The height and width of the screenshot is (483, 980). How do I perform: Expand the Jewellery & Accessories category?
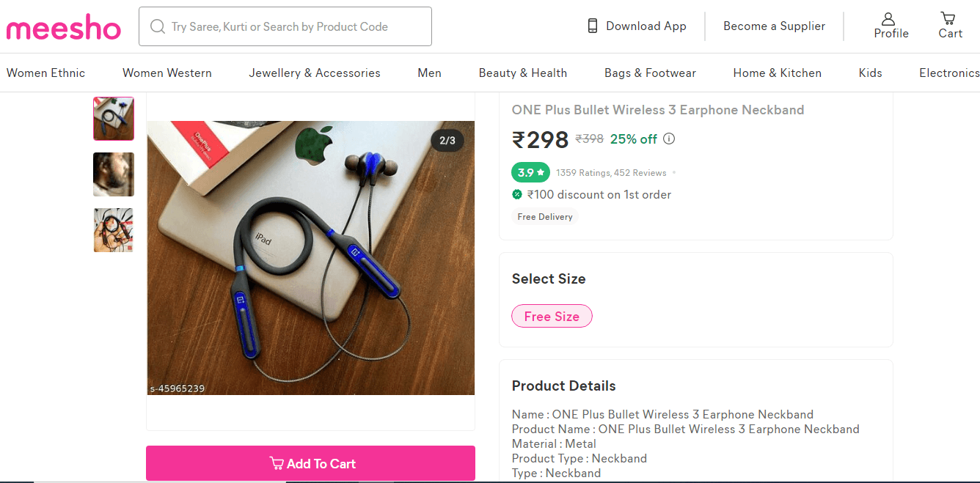314,73
